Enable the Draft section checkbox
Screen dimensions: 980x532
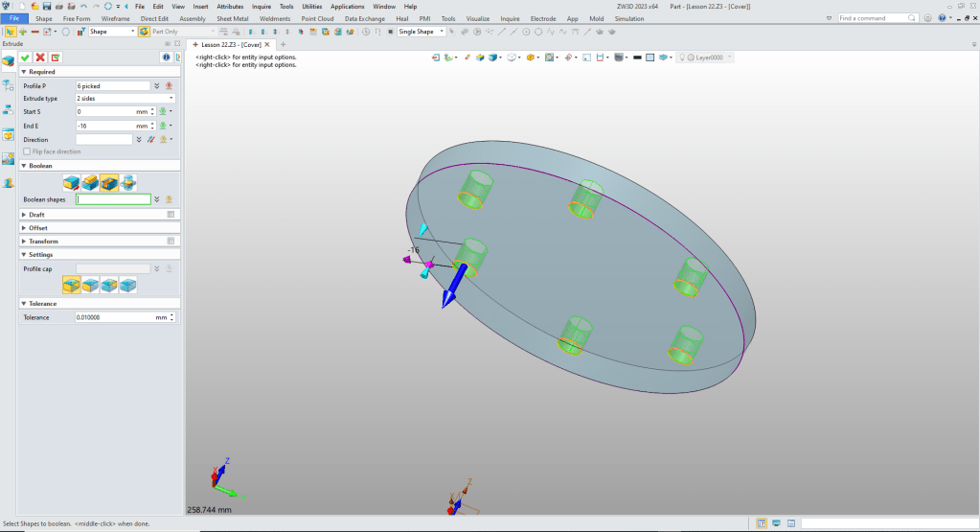coord(171,215)
